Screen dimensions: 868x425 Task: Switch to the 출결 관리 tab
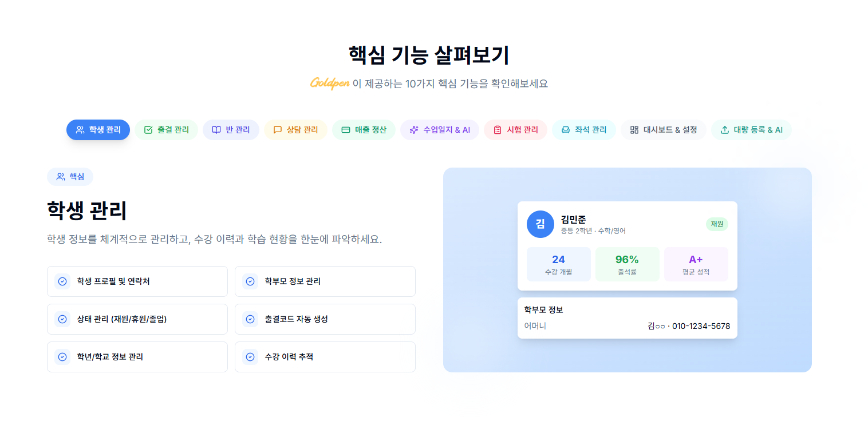[x=166, y=129]
